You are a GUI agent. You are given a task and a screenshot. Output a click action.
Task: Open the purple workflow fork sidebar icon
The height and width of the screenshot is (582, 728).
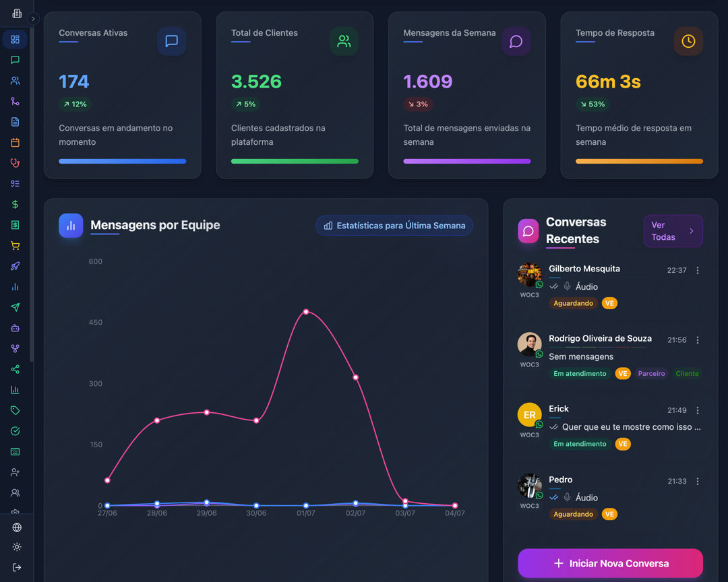click(x=15, y=348)
